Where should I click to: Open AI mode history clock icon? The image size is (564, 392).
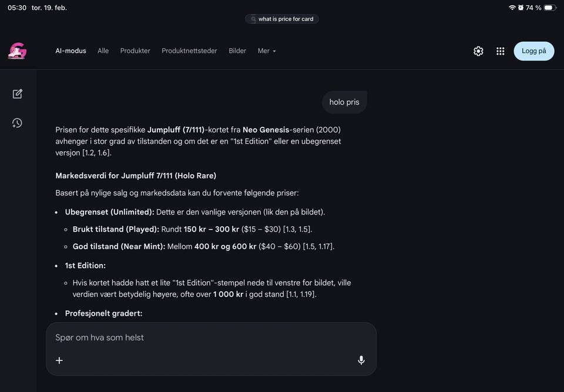coord(18,123)
